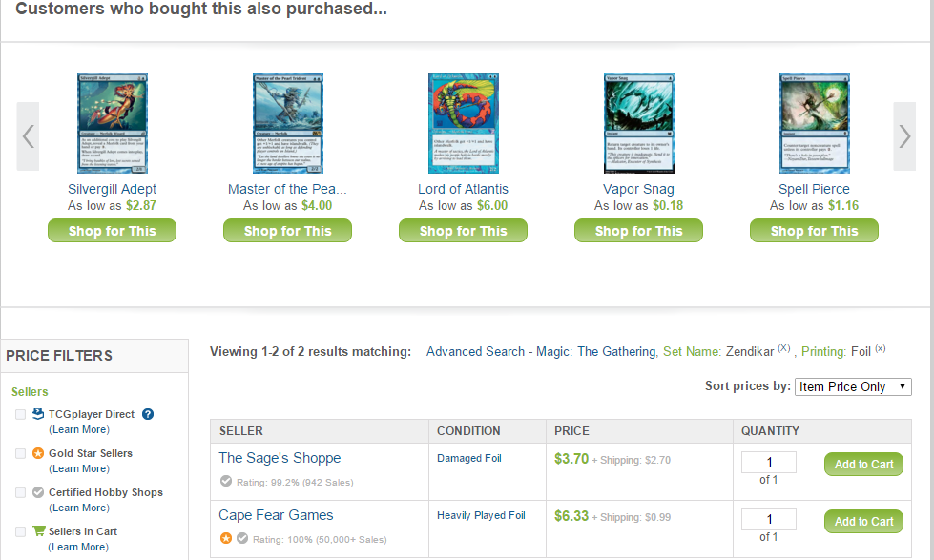Open the Silvergill Adept title link
Image resolution: width=934 pixels, height=560 pixels.
click(112, 189)
